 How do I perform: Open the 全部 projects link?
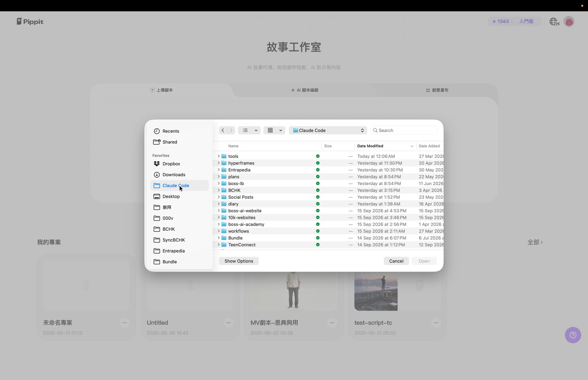535,242
